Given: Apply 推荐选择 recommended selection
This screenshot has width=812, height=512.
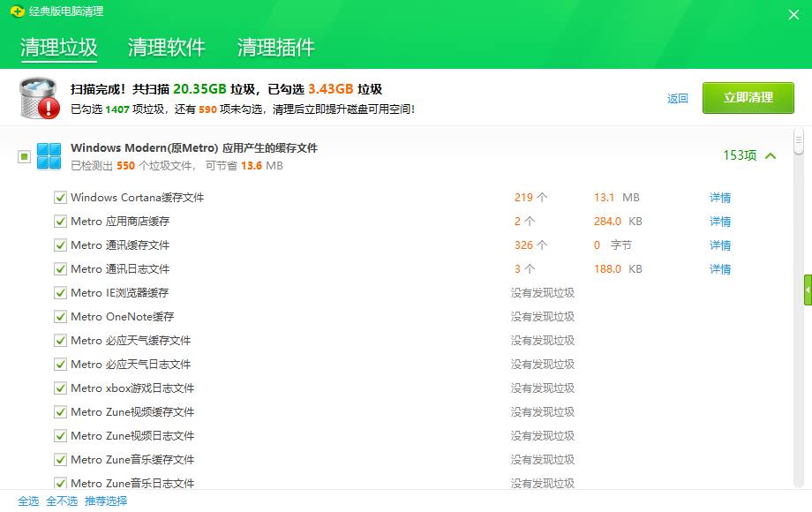Looking at the screenshot, I should [106, 501].
